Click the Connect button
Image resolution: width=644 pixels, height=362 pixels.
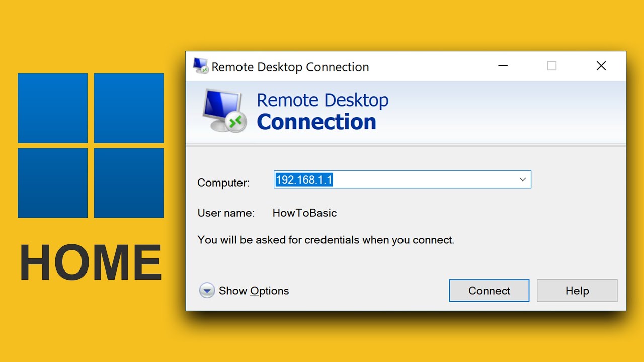tap(489, 291)
